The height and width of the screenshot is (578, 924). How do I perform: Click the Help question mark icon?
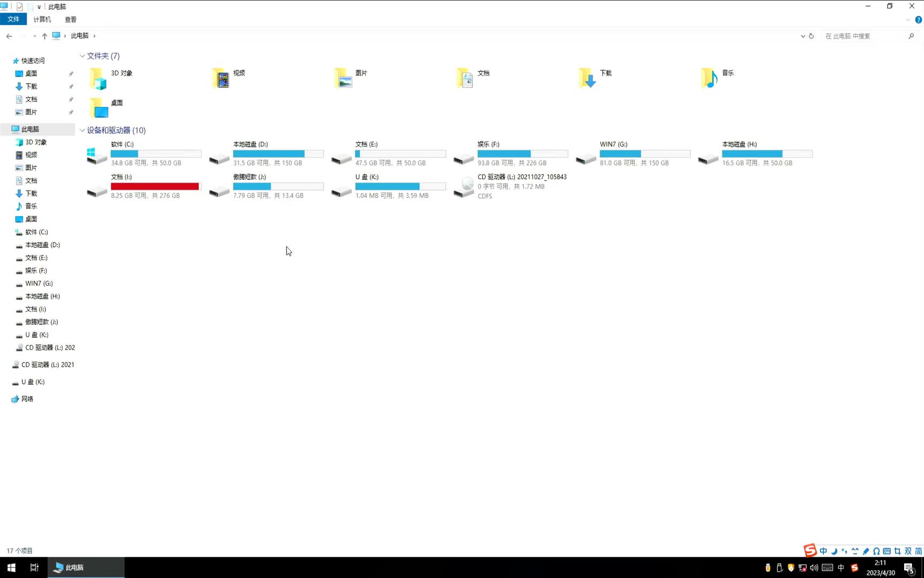coord(918,20)
